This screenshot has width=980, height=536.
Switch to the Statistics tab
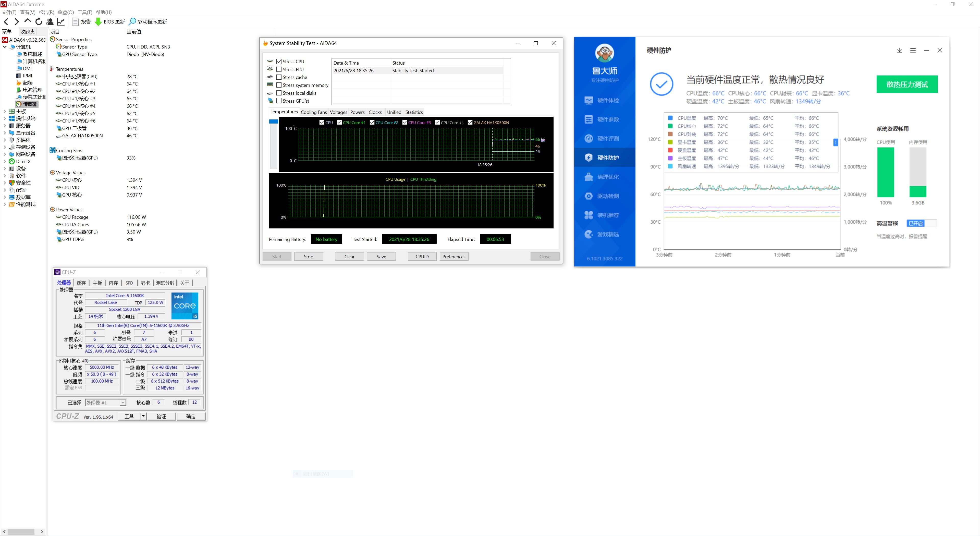tap(413, 112)
